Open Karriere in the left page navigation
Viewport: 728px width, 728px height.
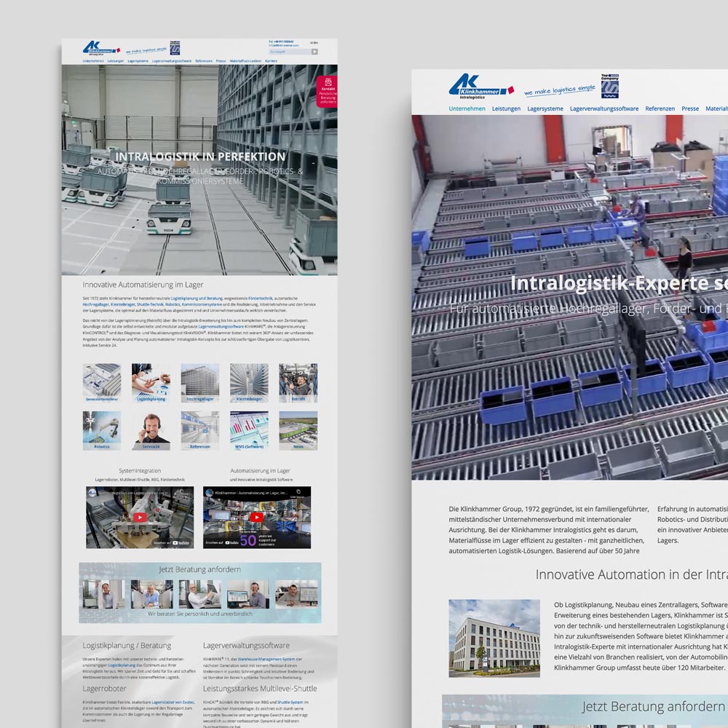tap(271, 61)
